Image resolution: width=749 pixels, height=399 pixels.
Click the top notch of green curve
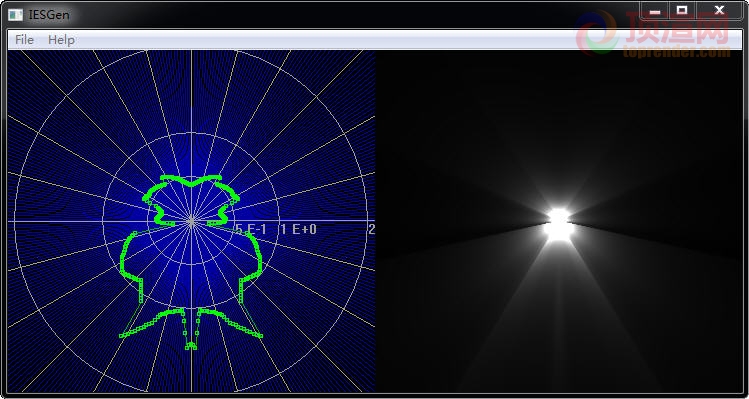pos(191,184)
